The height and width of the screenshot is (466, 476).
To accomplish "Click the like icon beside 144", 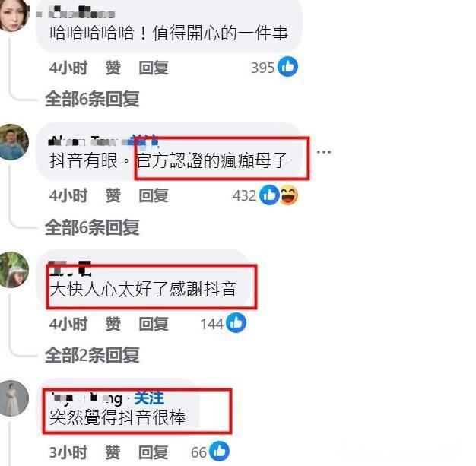I will pos(236,323).
